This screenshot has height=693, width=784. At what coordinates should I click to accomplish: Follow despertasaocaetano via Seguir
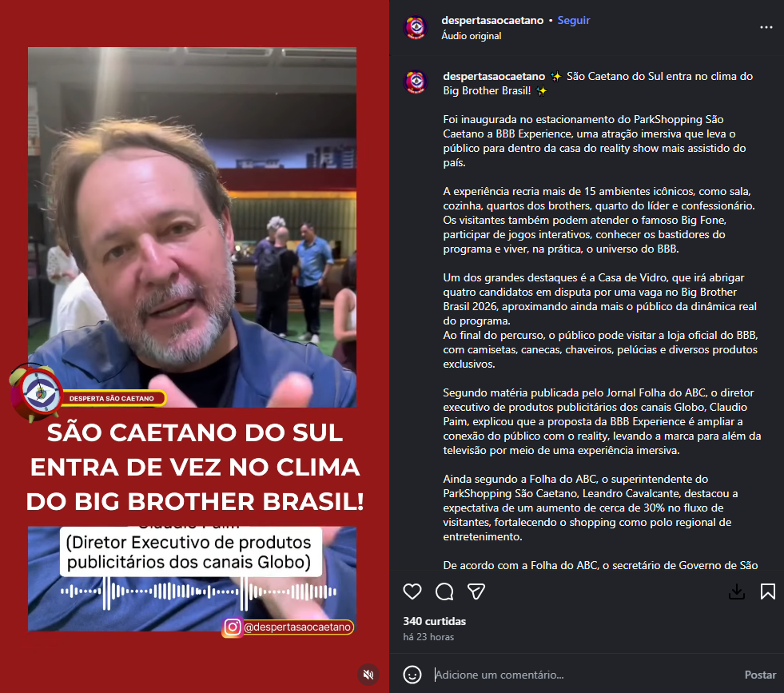point(574,21)
